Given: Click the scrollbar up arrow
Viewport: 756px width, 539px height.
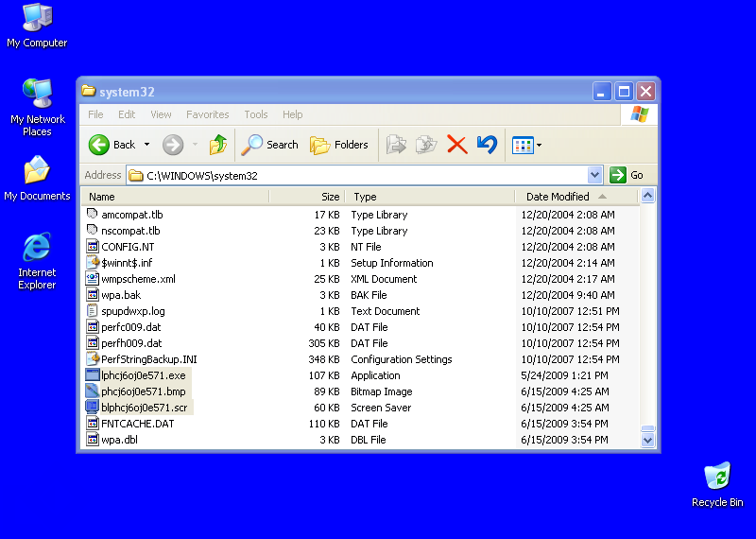Looking at the screenshot, I should coord(647,196).
